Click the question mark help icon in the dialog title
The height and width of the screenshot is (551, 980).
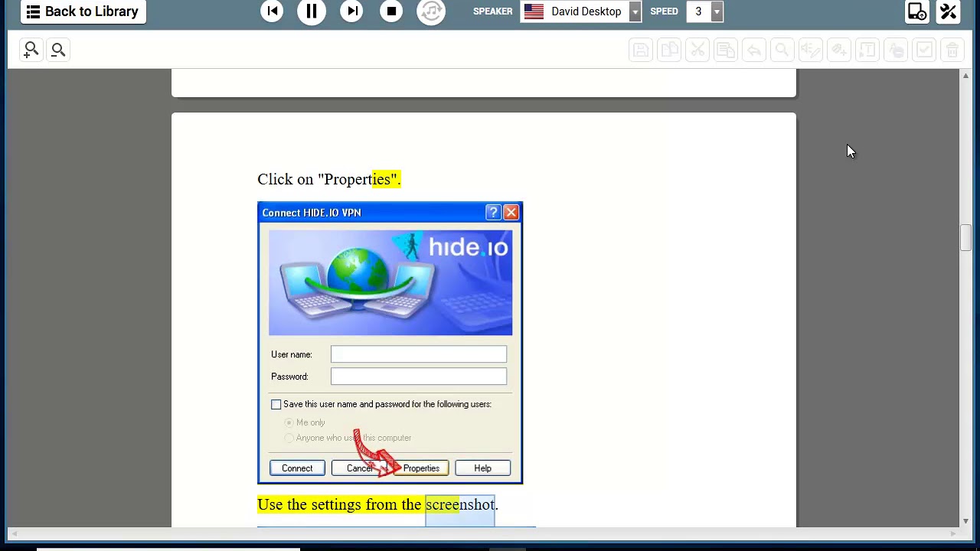coord(493,213)
